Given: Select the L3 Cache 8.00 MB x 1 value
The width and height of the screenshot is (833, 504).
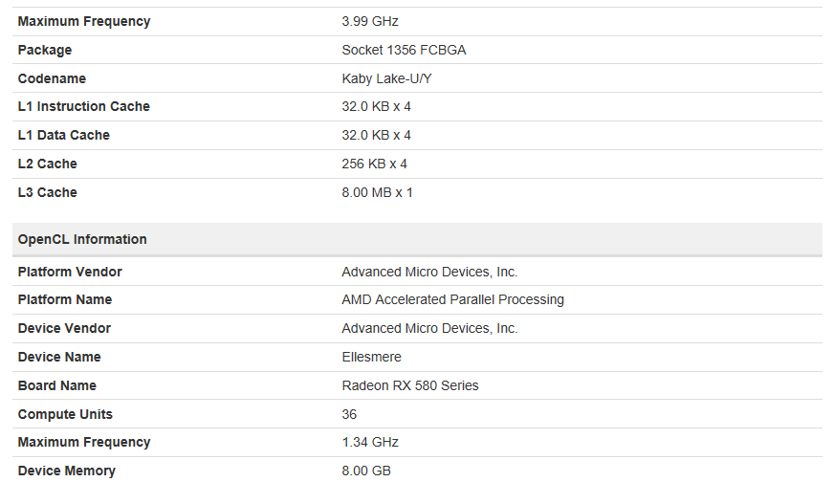Looking at the screenshot, I should pyautogui.click(x=377, y=192).
